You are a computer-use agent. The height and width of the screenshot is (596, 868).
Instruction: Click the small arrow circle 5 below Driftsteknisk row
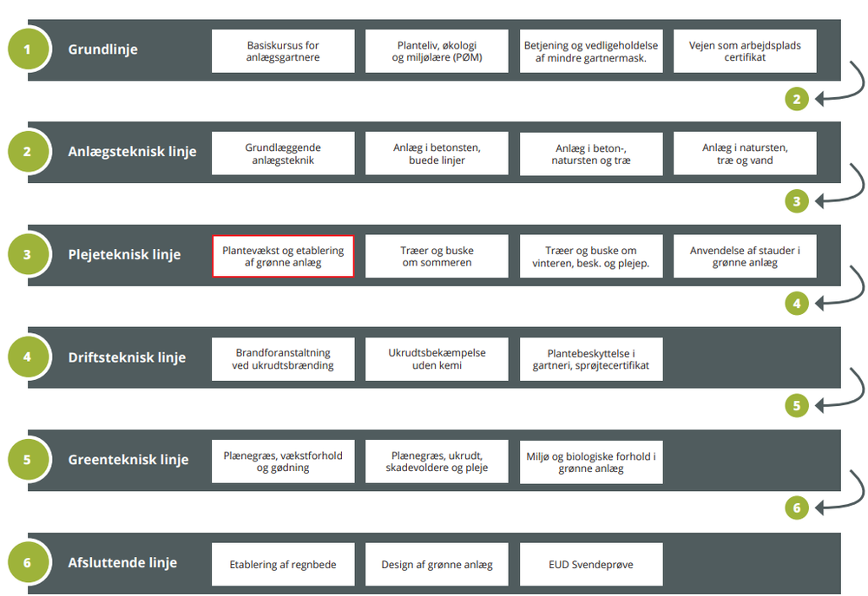797,406
